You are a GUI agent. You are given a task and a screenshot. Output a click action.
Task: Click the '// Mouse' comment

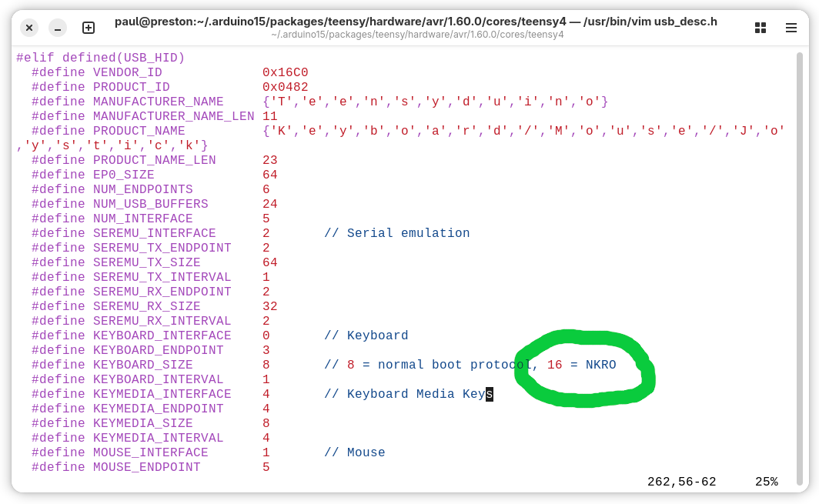[x=355, y=452]
